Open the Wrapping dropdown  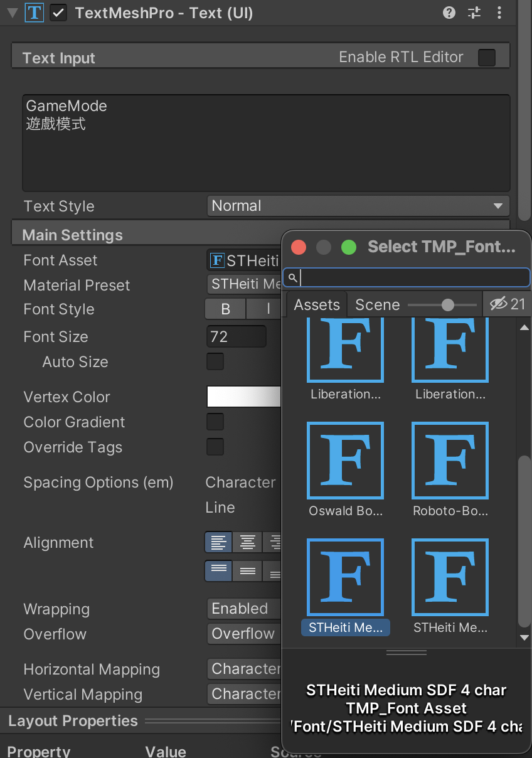245,609
